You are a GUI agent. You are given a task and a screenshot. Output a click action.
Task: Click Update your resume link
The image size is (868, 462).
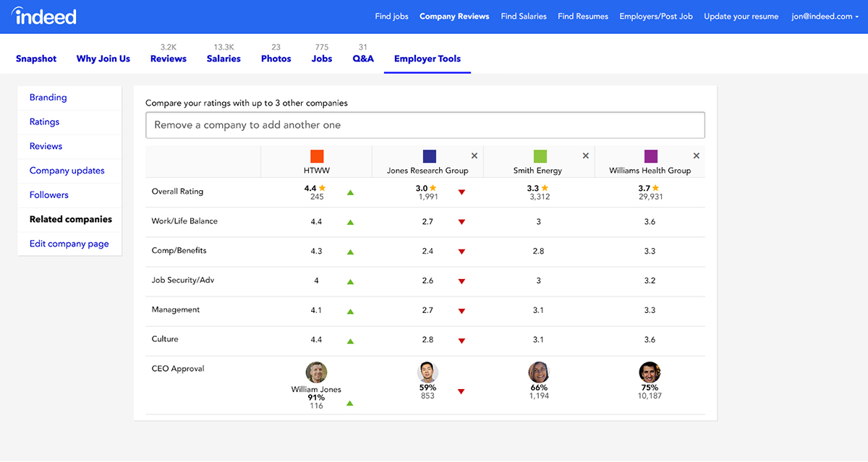click(x=741, y=16)
